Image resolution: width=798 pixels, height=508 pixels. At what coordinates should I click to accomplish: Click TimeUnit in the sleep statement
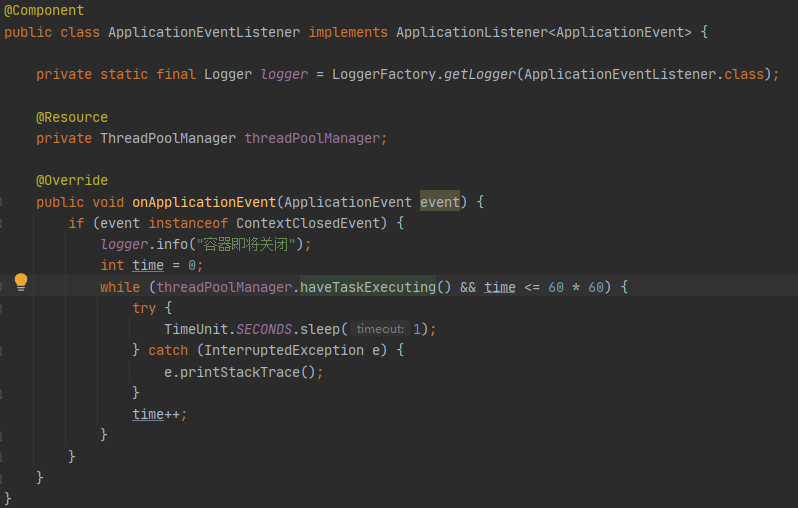click(196, 329)
